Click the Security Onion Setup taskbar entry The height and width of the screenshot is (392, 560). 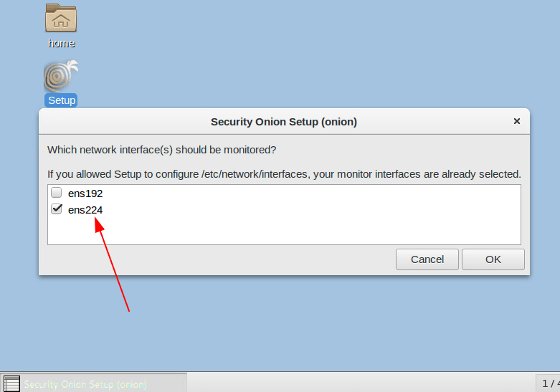point(93,384)
